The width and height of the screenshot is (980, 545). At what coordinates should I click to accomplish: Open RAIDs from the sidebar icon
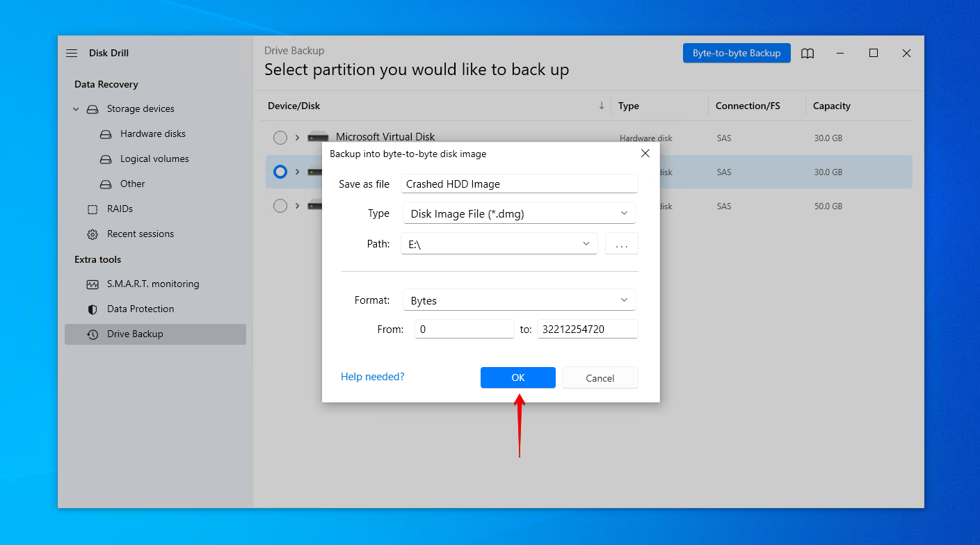point(93,209)
